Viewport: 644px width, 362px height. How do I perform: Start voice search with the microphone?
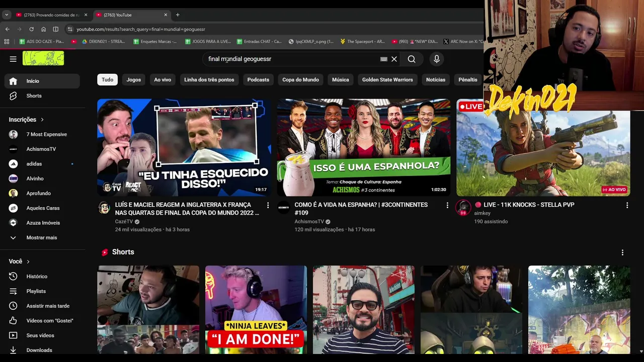point(437,59)
